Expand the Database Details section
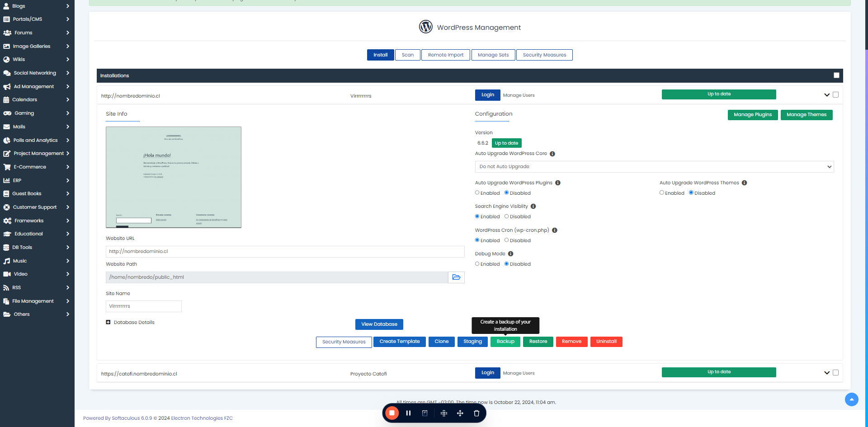This screenshot has width=868, height=427. [x=108, y=322]
